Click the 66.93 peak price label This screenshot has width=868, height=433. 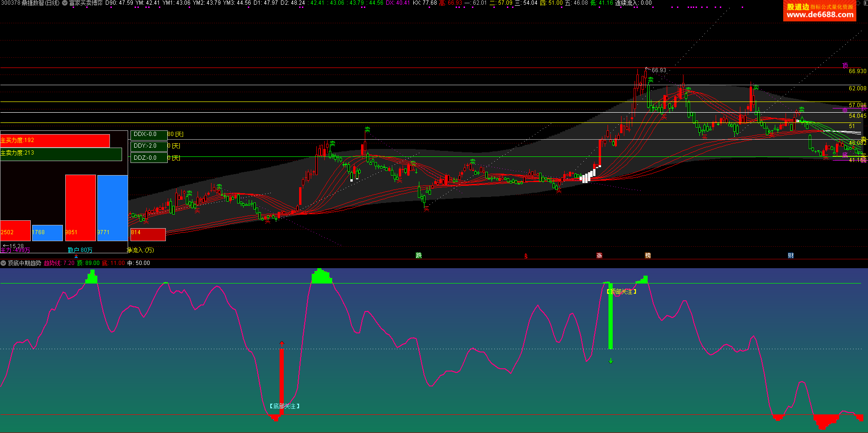[658, 70]
